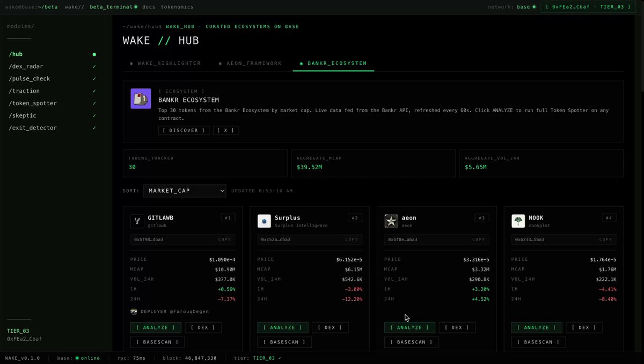
Task: Click the green dot next to network: base
Action: (533, 7)
